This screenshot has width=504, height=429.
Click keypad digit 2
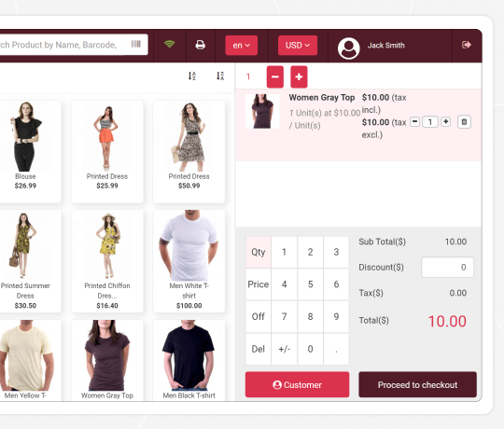pyautogui.click(x=310, y=252)
